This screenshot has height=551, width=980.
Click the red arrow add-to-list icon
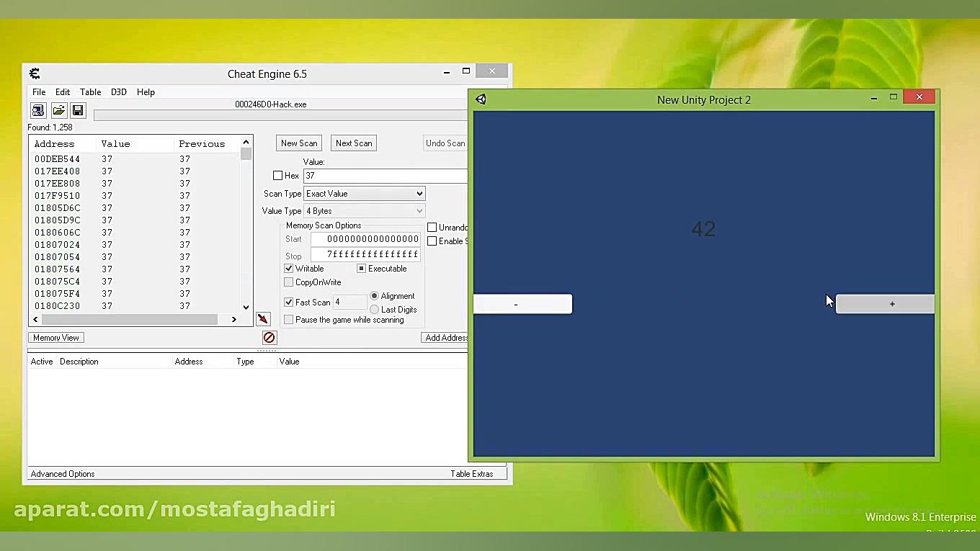[263, 318]
